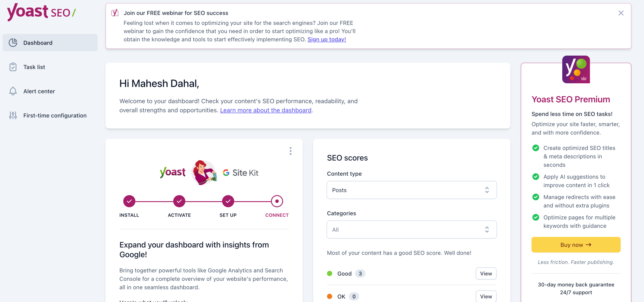Click the Yoast logo in the Site Kit banner

pyautogui.click(x=173, y=172)
